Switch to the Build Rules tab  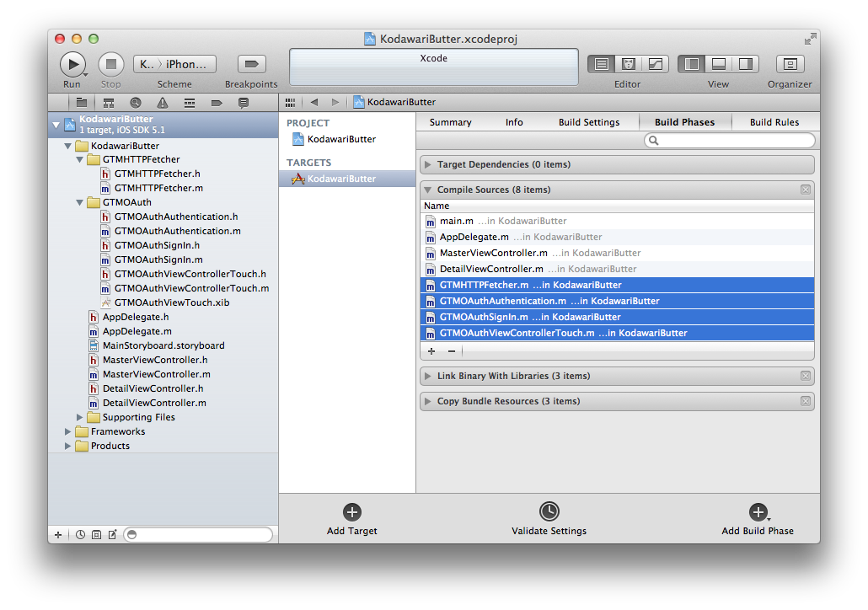774,122
